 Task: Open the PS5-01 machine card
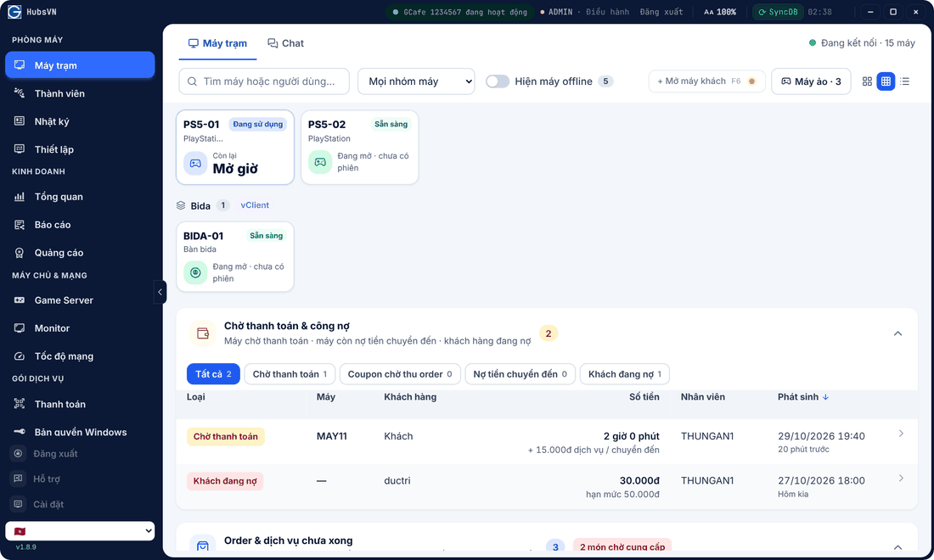[x=235, y=148]
